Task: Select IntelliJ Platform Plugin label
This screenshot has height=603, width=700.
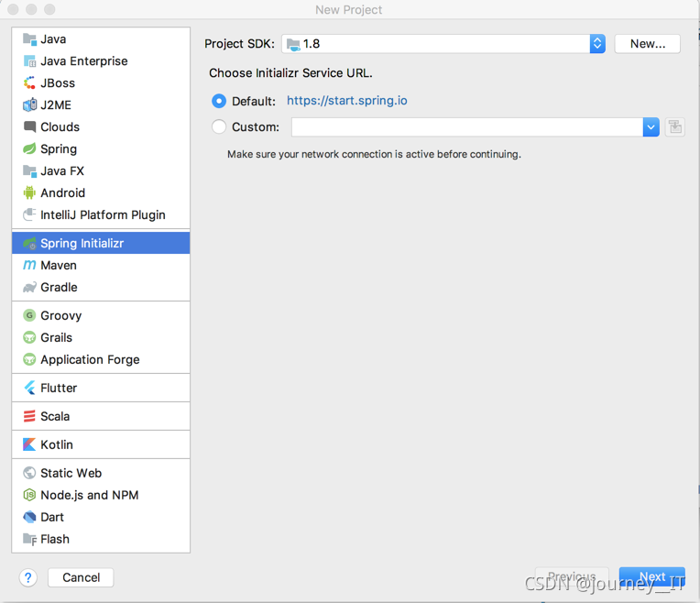Action: (103, 215)
